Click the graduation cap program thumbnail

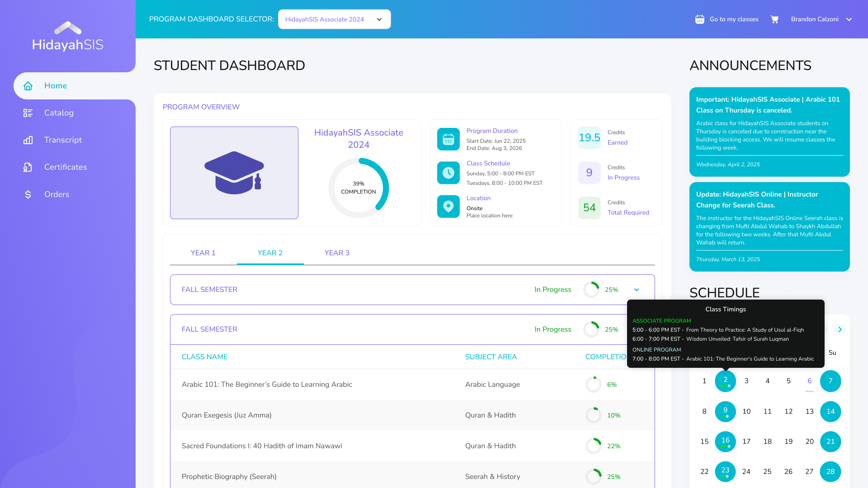[x=234, y=173]
